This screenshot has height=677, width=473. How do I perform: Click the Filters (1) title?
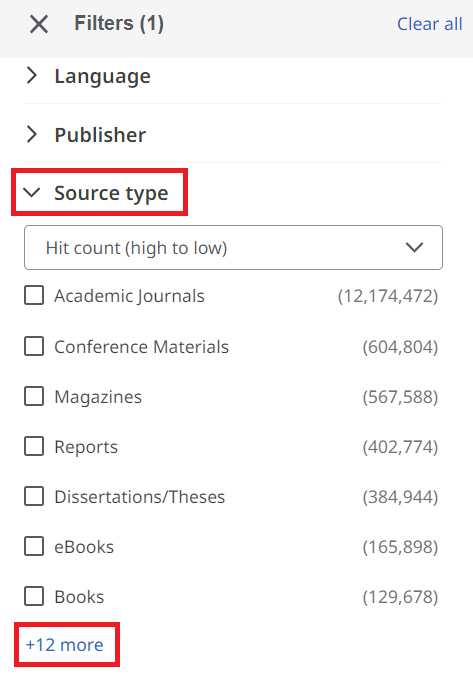point(119,23)
